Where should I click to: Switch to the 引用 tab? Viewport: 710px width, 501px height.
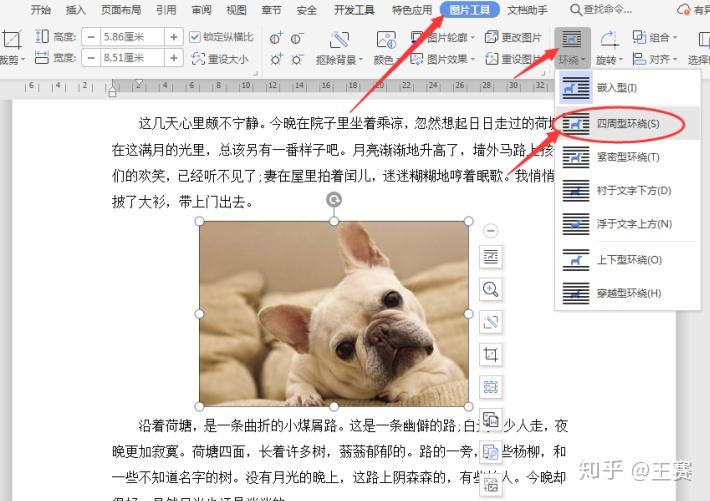(x=166, y=10)
